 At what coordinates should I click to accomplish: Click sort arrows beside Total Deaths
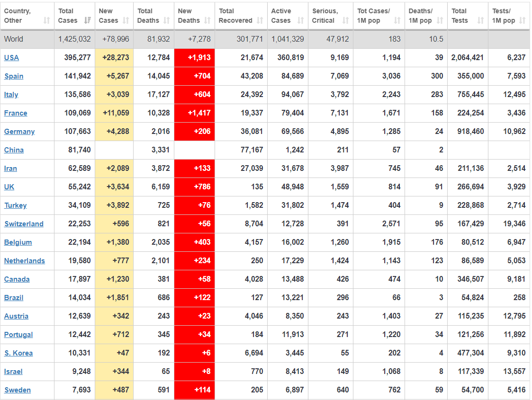click(166, 20)
